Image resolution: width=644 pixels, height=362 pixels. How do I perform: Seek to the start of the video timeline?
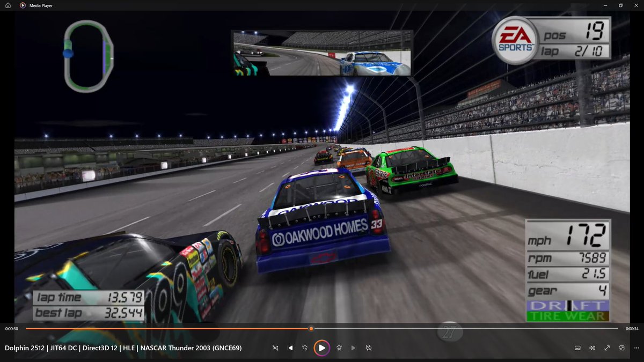click(x=26, y=328)
